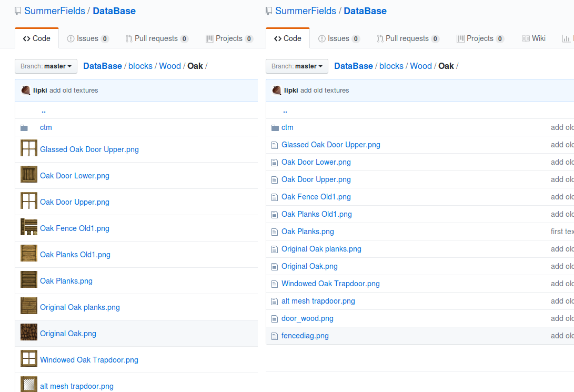Switch to Projects tab in right panel
Screen dimensions: 574x392
pyautogui.click(x=480, y=38)
